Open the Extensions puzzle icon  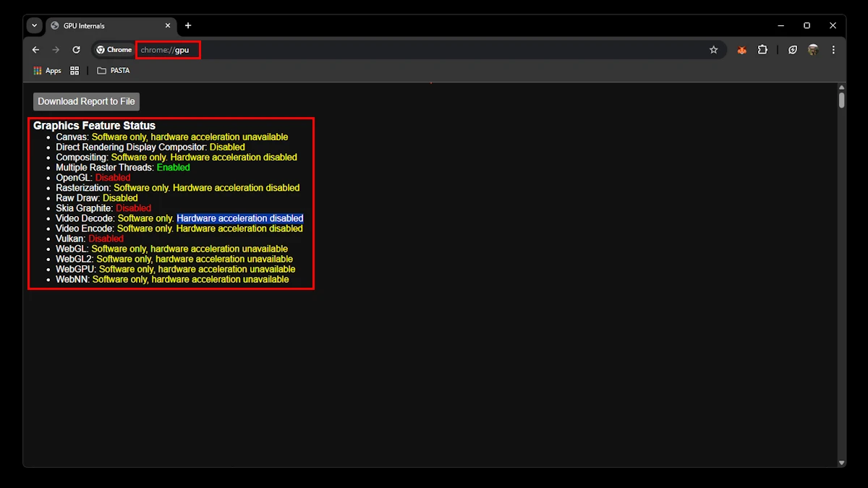point(762,50)
